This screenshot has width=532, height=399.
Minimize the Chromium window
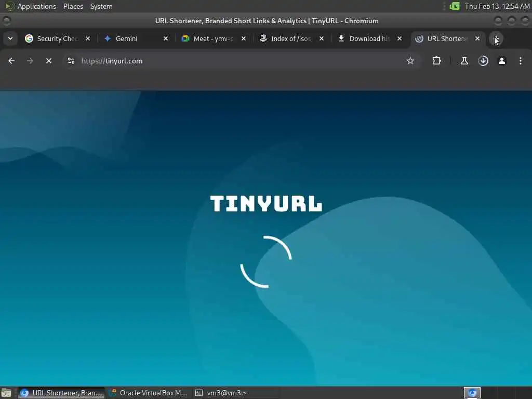pyautogui.click(x=498, y=21)
